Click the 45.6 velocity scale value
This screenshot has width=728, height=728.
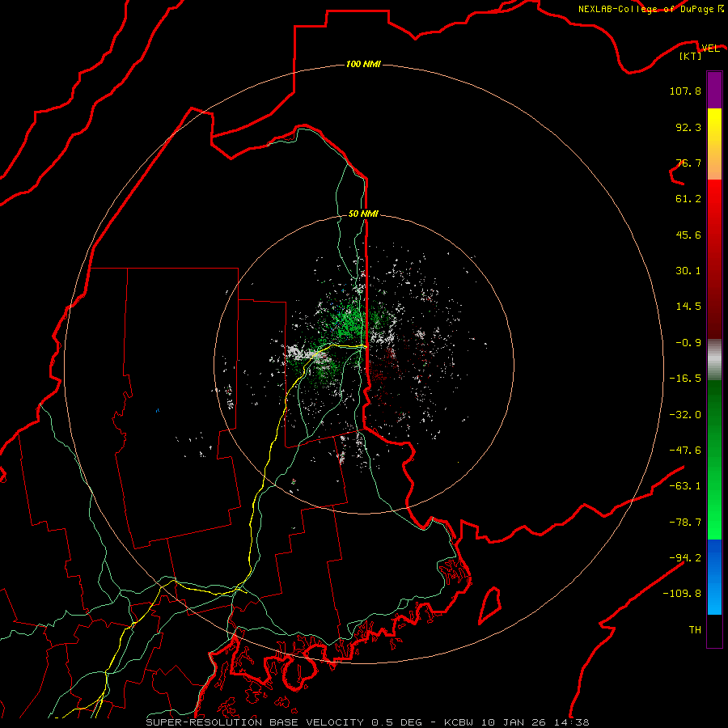pos(688,235)
